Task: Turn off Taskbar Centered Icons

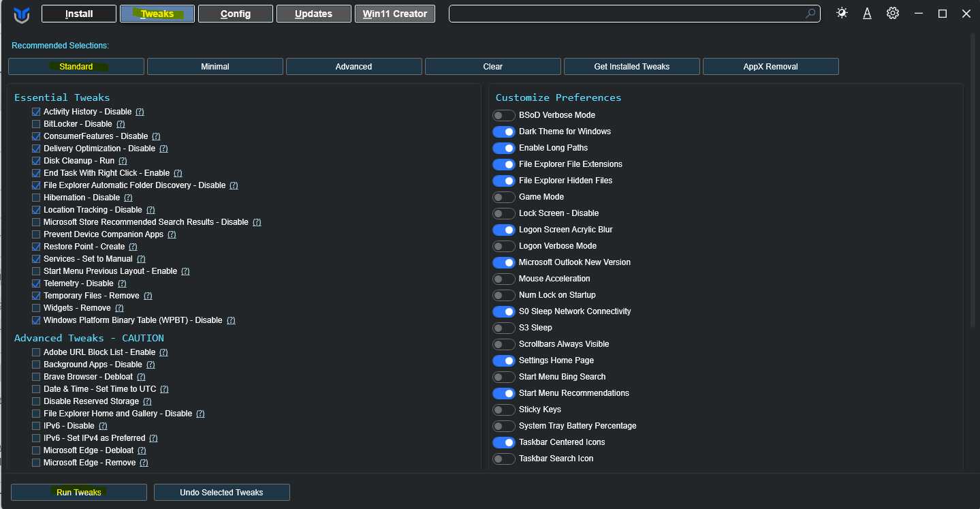Action: tap(504, 442)
